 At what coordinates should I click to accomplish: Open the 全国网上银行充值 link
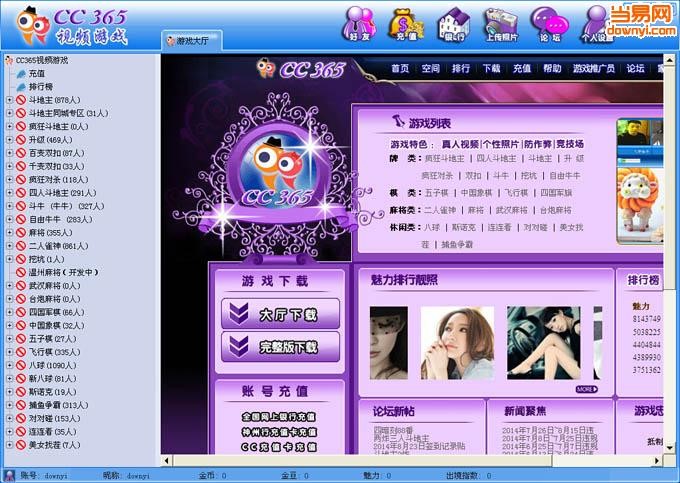click(x=279, y=417)
